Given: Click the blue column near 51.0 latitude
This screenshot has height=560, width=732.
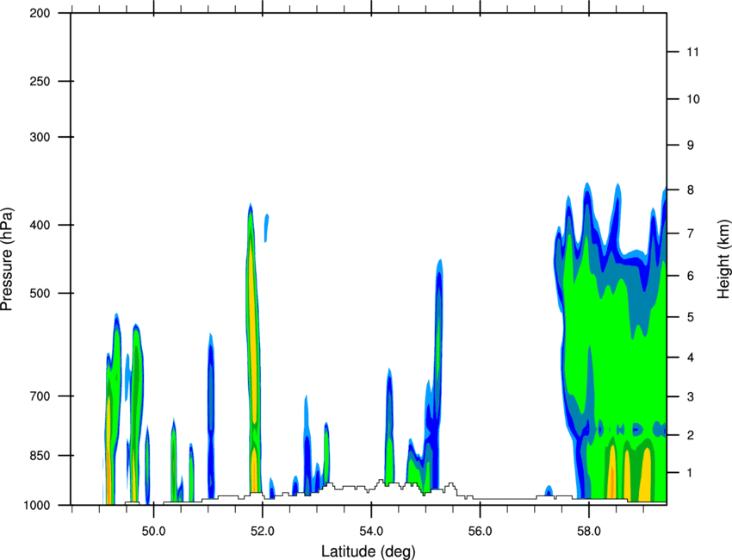Looking at the screenshot, I should pos(210,415).
